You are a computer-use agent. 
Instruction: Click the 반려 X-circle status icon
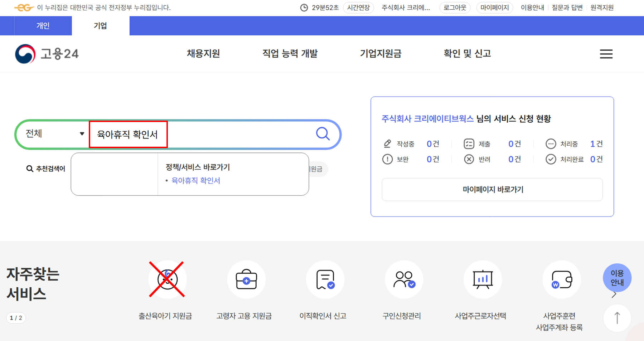click(469, 159)
